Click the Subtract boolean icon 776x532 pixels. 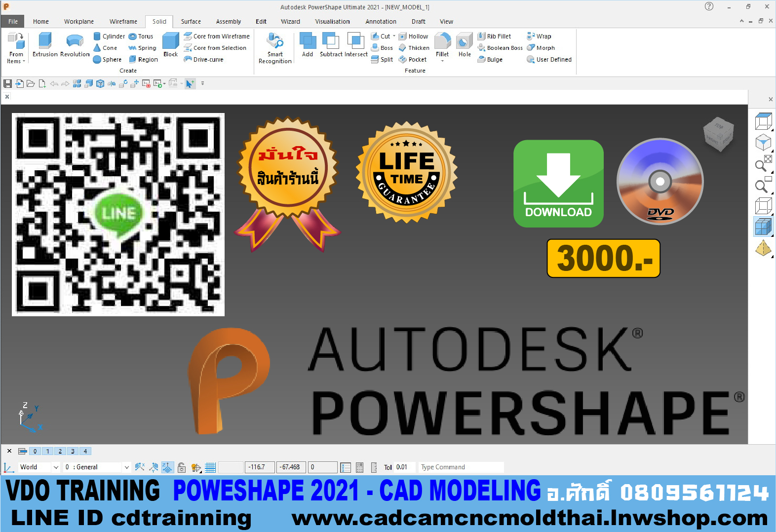331,45
